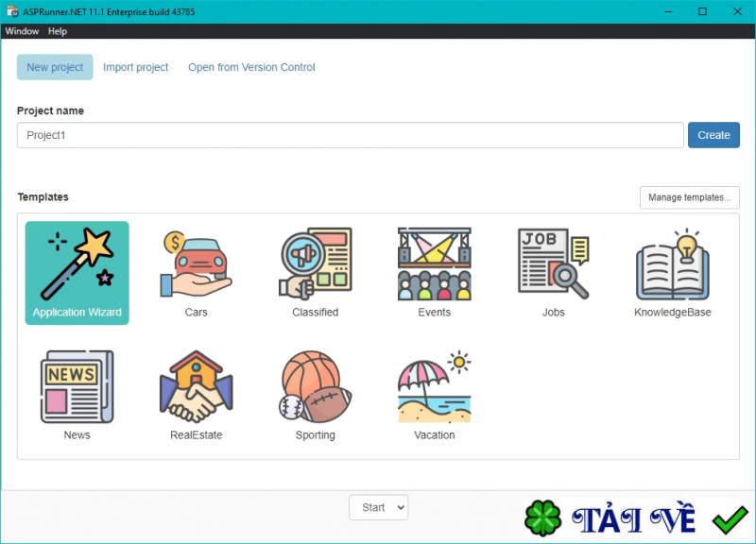Open the Window menu
756x544 pixels.
tap(22, 31)
